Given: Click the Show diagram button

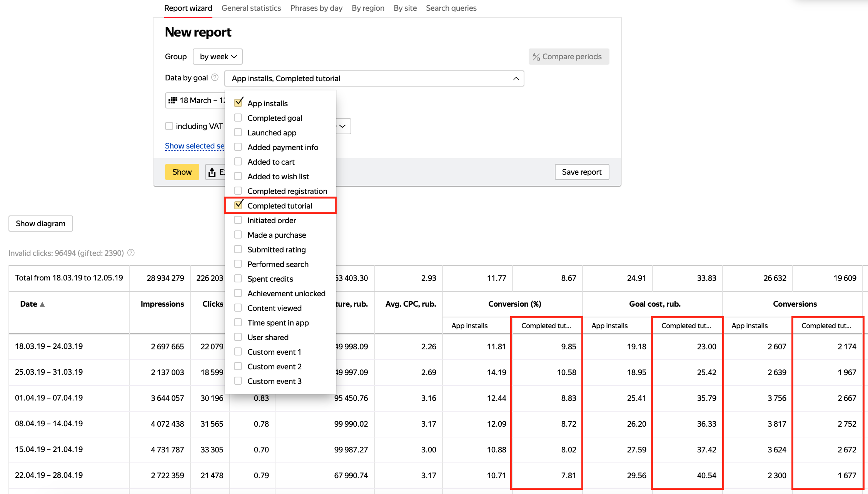Looking at the screenshot, I should (x=41, y=224).
